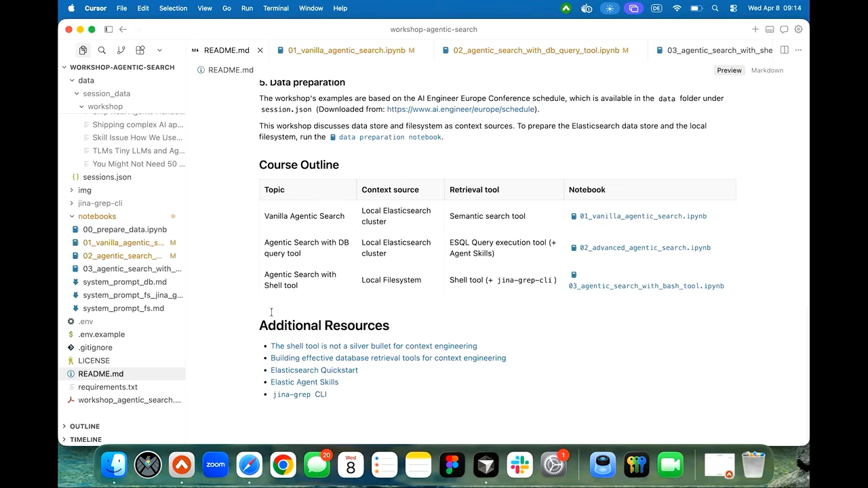Open the Selection menu
Viewport: 868px width, 488px height.
click(x=173, y=8)
